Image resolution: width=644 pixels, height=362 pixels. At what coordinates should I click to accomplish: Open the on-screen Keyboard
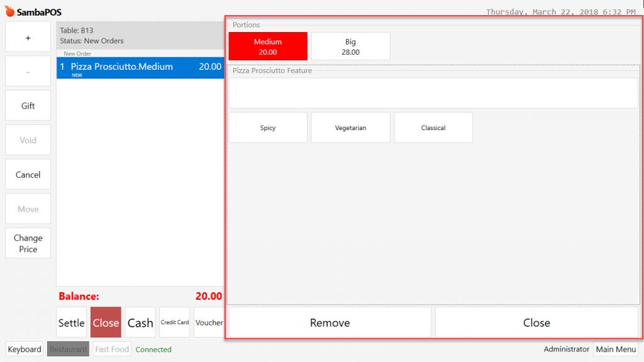(25, 349)
